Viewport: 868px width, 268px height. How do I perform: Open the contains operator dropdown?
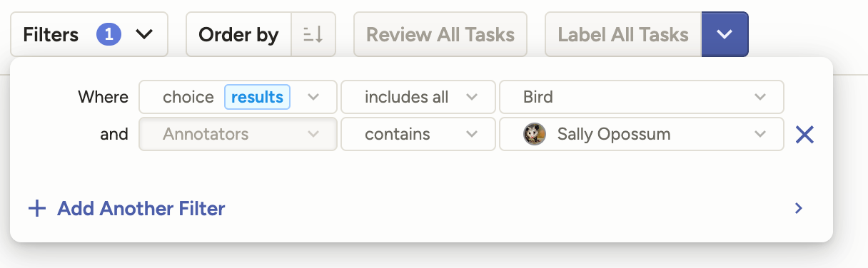(x=418, y=134)
